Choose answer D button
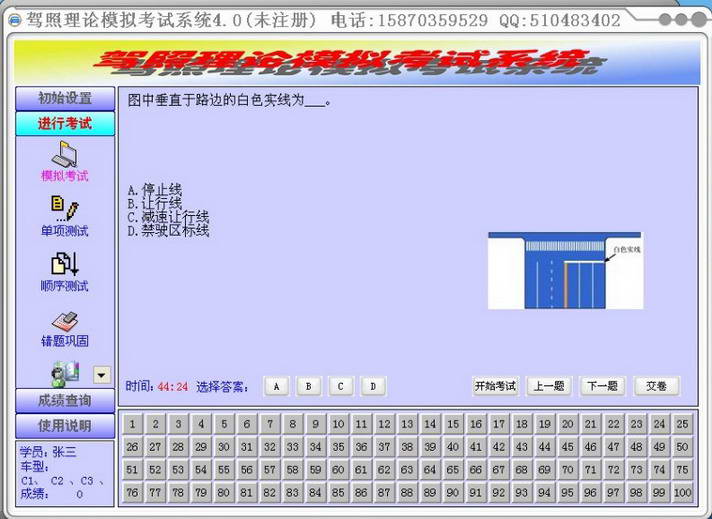Screen dimensions: 712x519 373,386
